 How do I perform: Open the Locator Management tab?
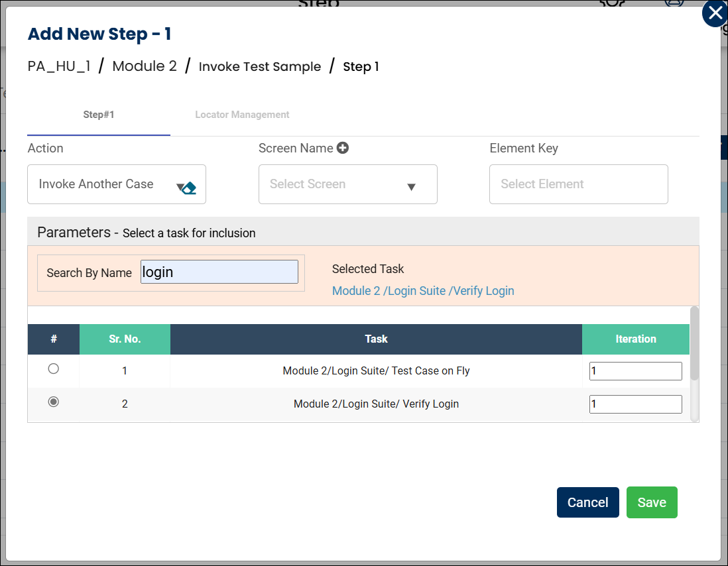242,115
